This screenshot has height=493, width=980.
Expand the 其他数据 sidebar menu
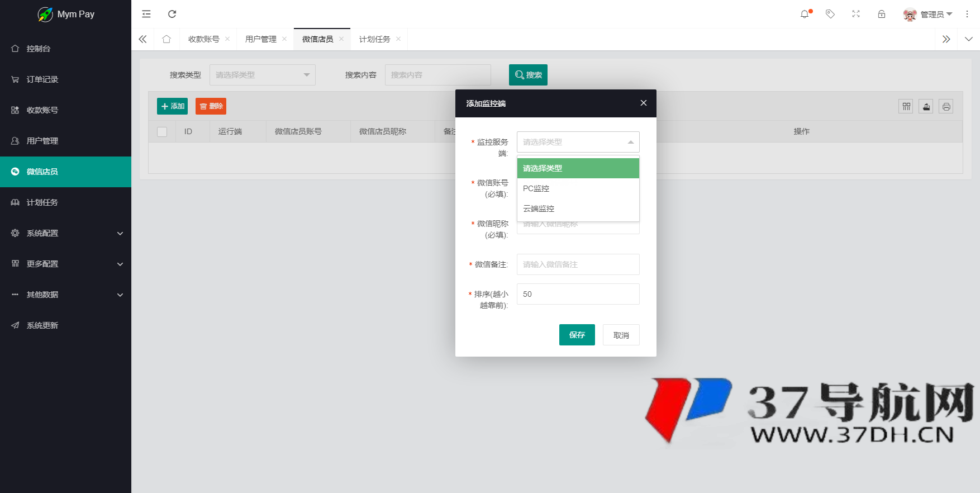coord(65,295)
